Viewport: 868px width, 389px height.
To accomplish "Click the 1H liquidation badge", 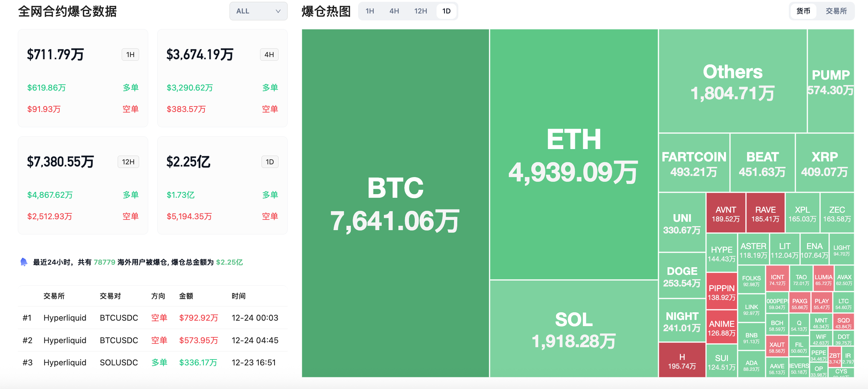I will coord(130,55).
